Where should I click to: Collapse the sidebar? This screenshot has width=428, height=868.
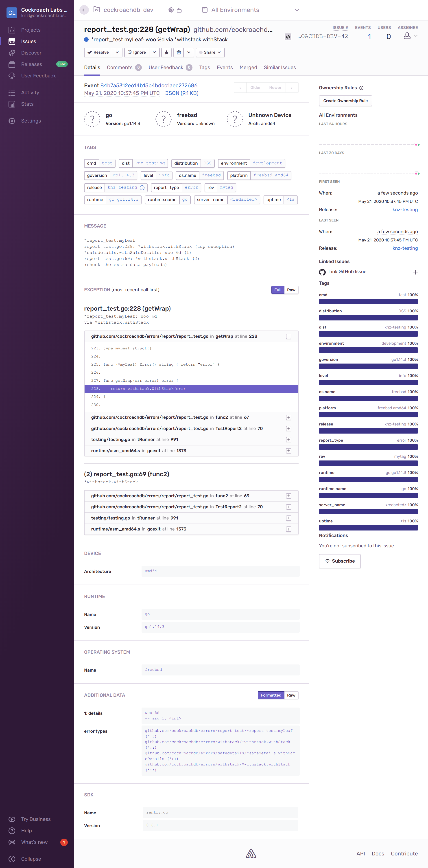point(31,859)
